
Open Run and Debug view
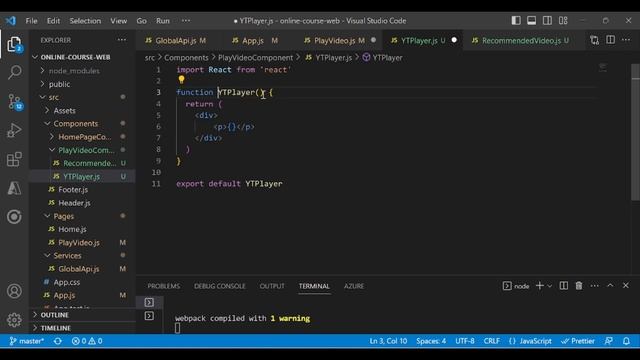point(14,131)
